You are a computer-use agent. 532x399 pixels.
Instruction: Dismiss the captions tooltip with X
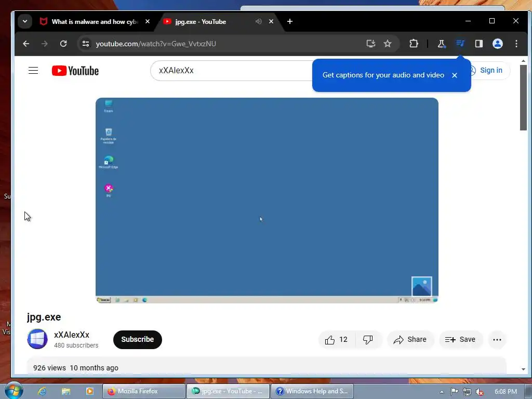[455, 75]
